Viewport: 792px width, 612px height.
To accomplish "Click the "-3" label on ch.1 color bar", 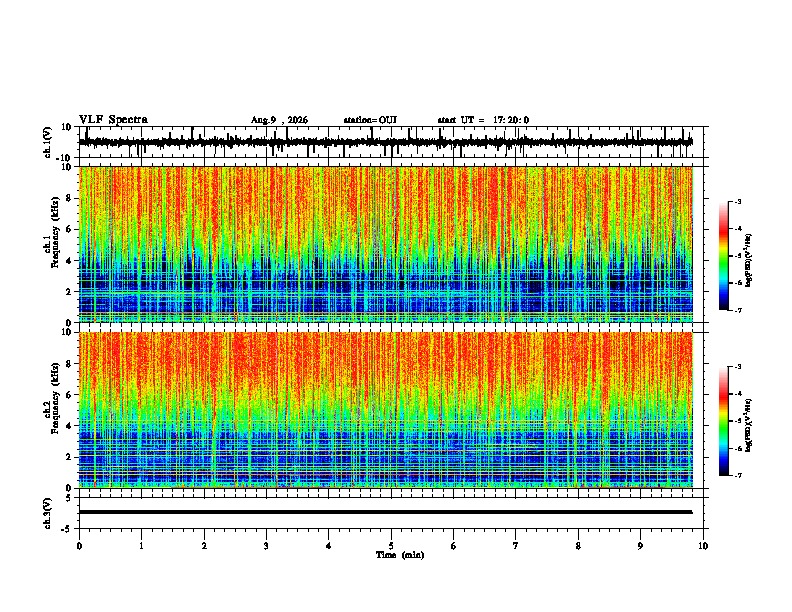I will point(737,201).
